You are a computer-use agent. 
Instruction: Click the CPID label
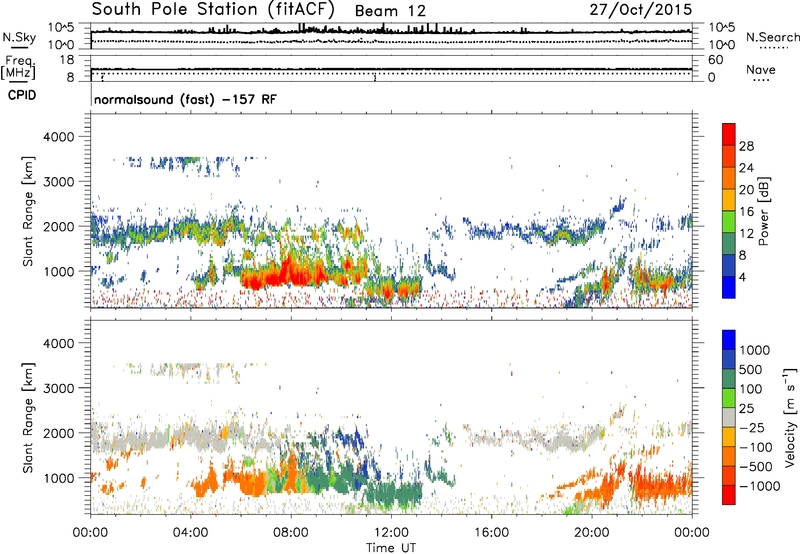(x=22, y=95)
